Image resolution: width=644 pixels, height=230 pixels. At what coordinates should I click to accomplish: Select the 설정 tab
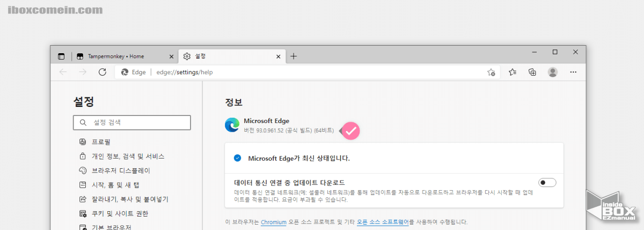point(232,56)
